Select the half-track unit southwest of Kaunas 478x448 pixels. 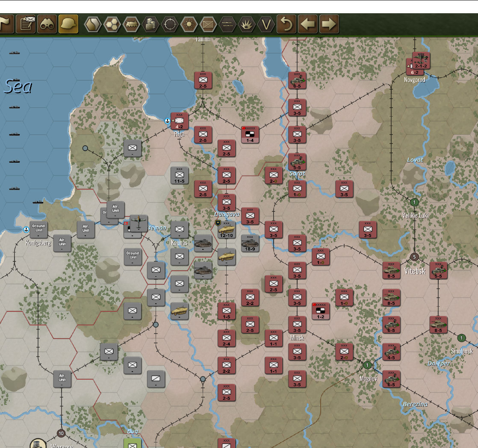pos(179,311)
